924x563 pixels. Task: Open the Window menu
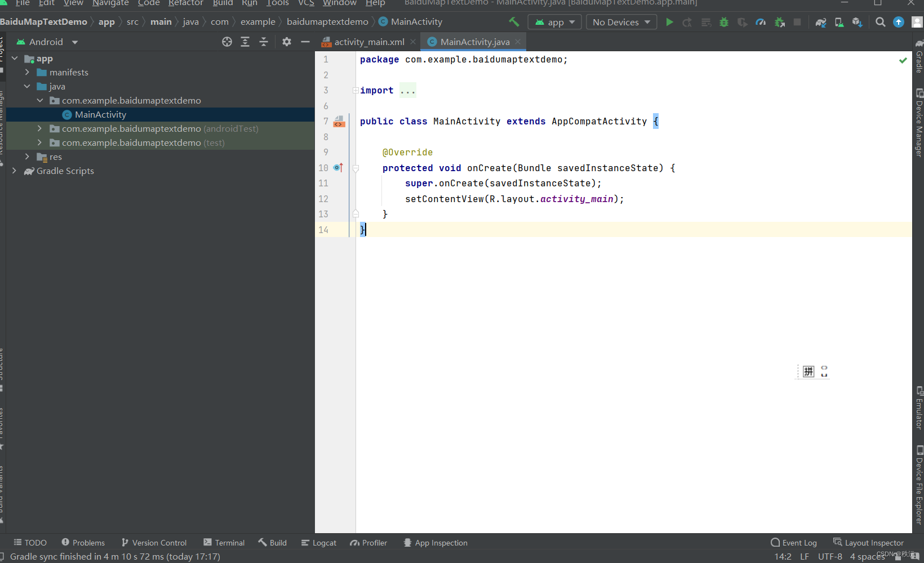point(340,3)
